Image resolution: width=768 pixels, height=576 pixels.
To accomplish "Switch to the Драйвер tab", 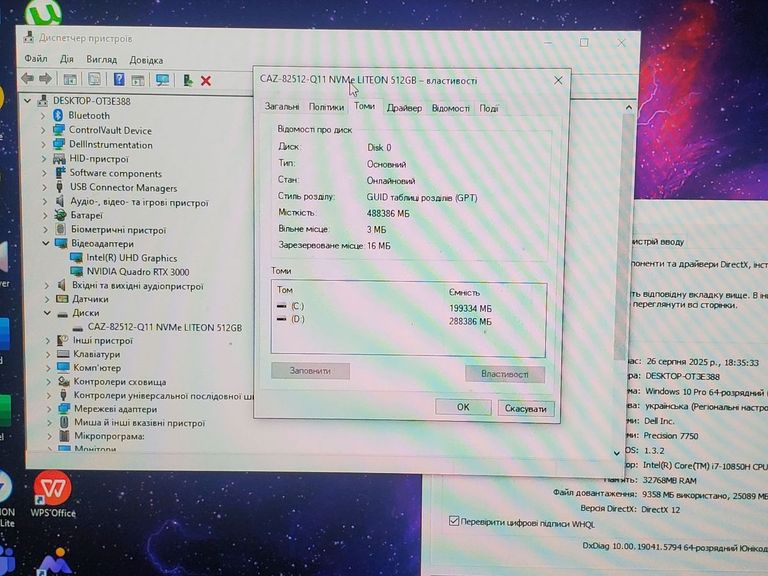I will point(403,108).
